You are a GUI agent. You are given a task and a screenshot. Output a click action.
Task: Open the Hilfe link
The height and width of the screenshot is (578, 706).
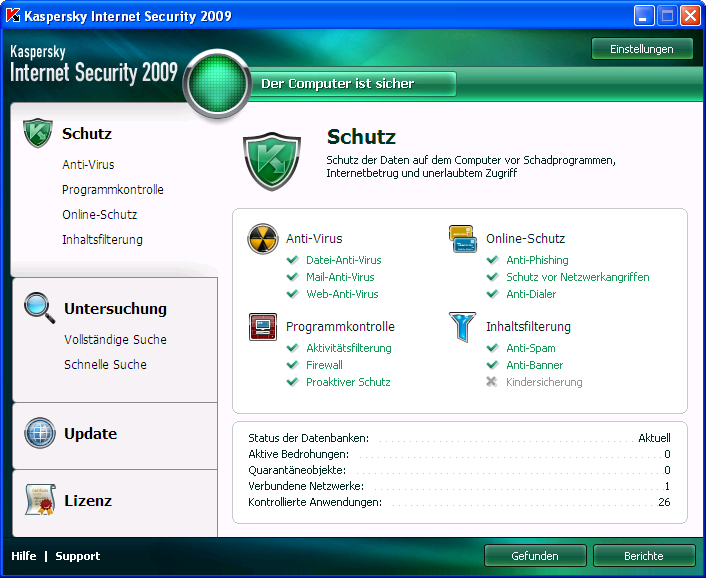pos(24,556)
